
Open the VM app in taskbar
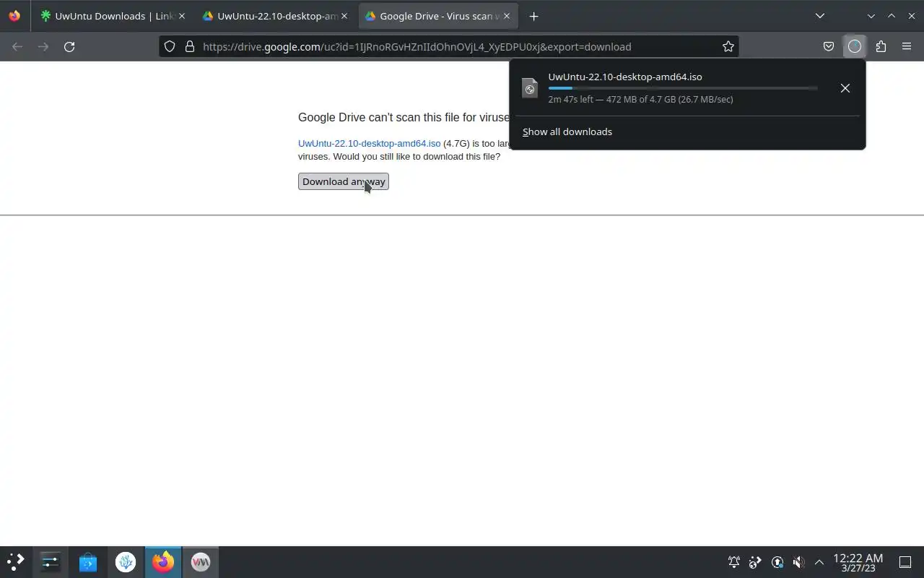pos(201,561)
